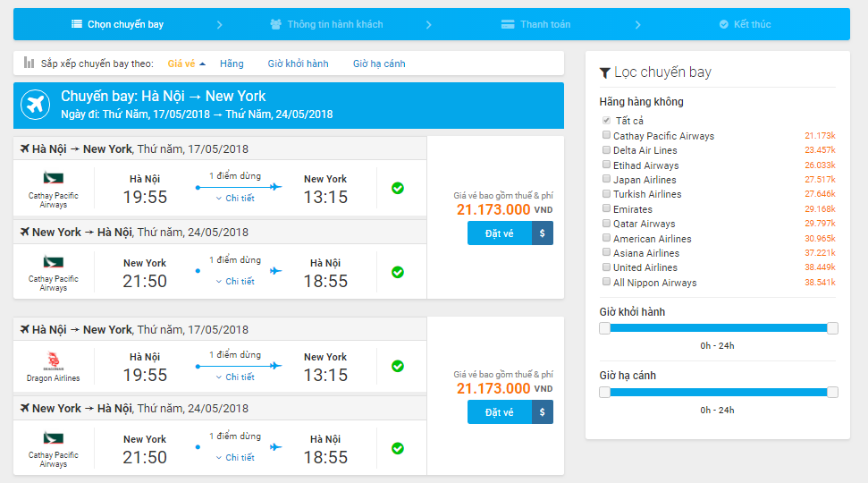Click left handle of Giờ hạ cánh slider
This screenshot has height=483, width=868.
point(604,392)
